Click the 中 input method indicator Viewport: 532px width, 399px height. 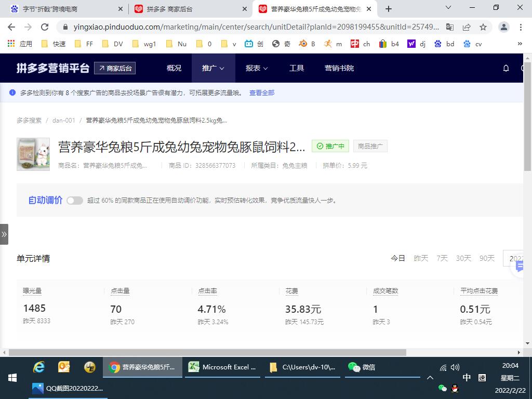click(x=467, y=378)
